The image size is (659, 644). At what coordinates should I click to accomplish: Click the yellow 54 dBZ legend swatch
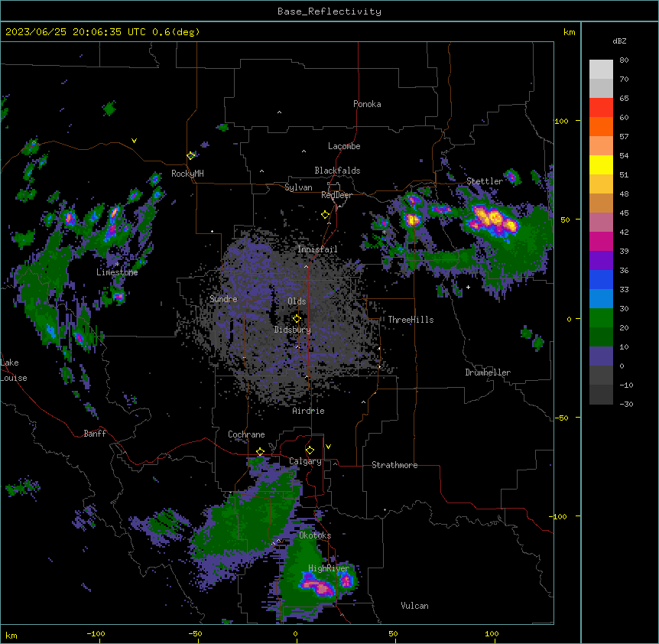point(601,164)
